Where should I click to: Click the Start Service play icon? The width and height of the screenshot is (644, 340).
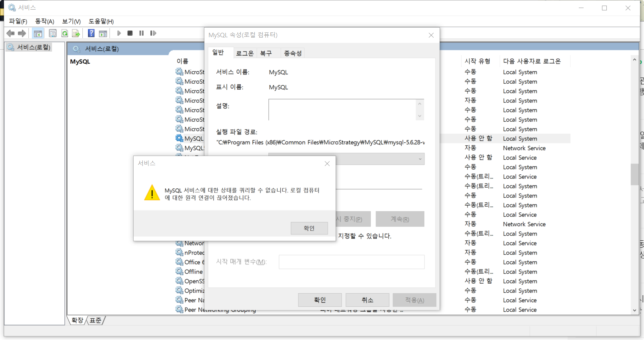119,33
